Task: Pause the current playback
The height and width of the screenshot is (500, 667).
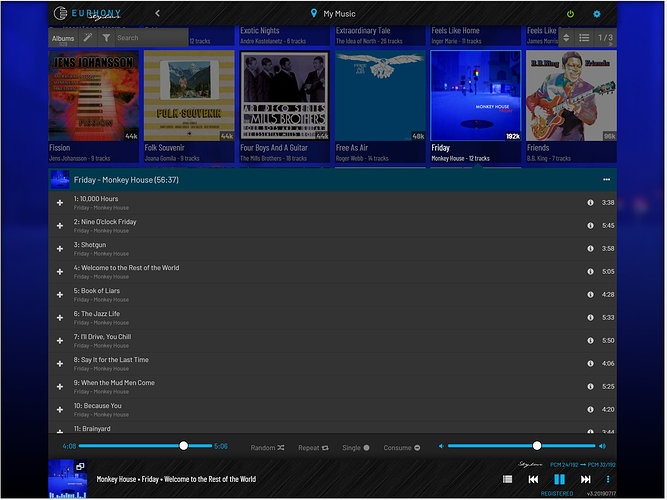Action: (560, 480)
